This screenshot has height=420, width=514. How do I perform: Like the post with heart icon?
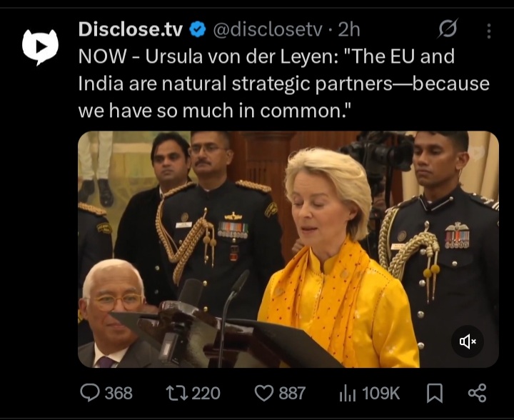(264, 393)
